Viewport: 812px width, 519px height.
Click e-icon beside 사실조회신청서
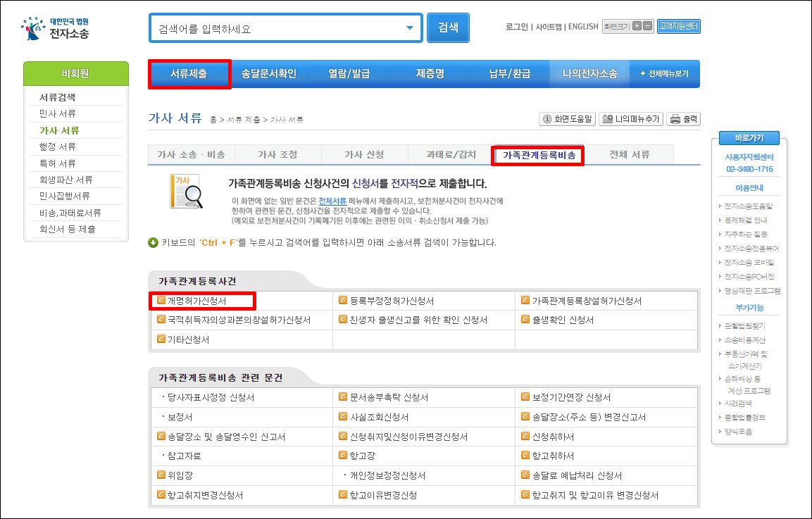343,416
